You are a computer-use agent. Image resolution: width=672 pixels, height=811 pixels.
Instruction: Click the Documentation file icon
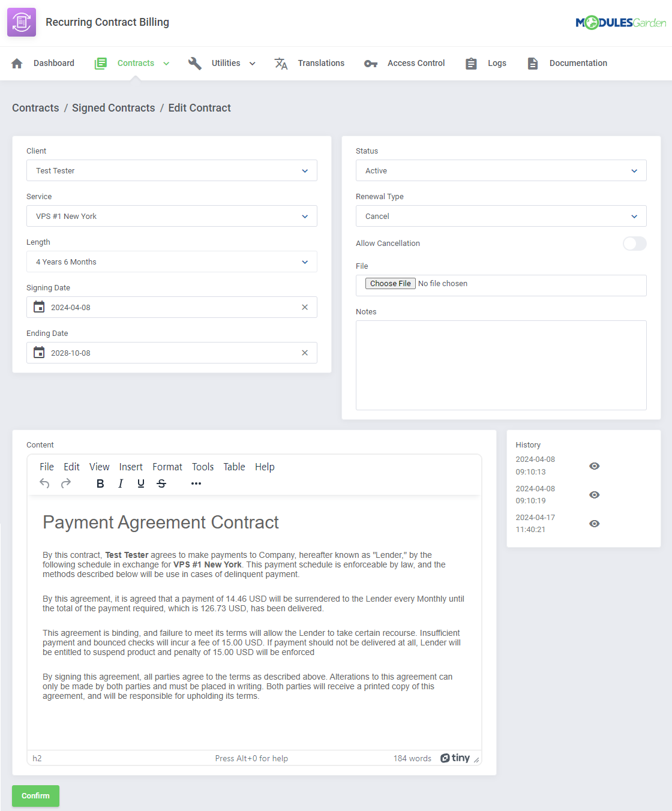[533, 63]
